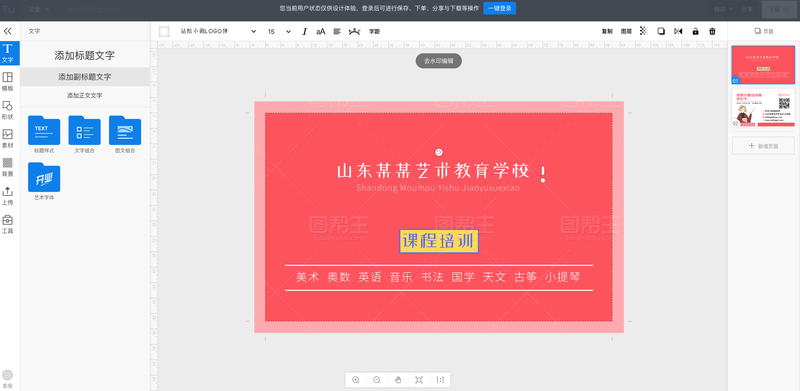Image resolution: width=800 pixels, height=391 pixels.
Task: Click 添加副标题文字 to add subheading
Action: pos(85,77)
